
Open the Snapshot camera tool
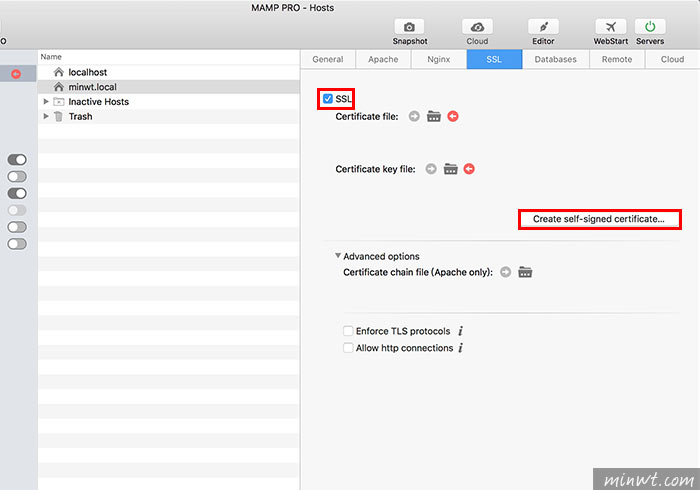coord(409,27)
